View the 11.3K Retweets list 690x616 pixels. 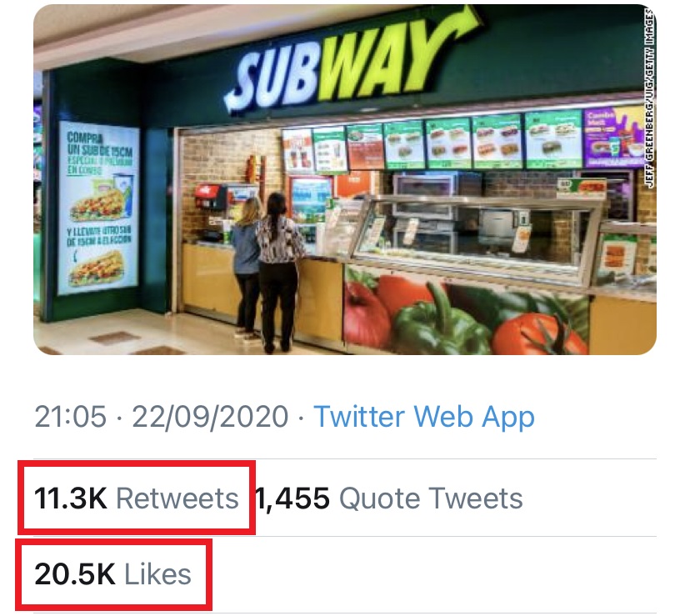point(136,498)
